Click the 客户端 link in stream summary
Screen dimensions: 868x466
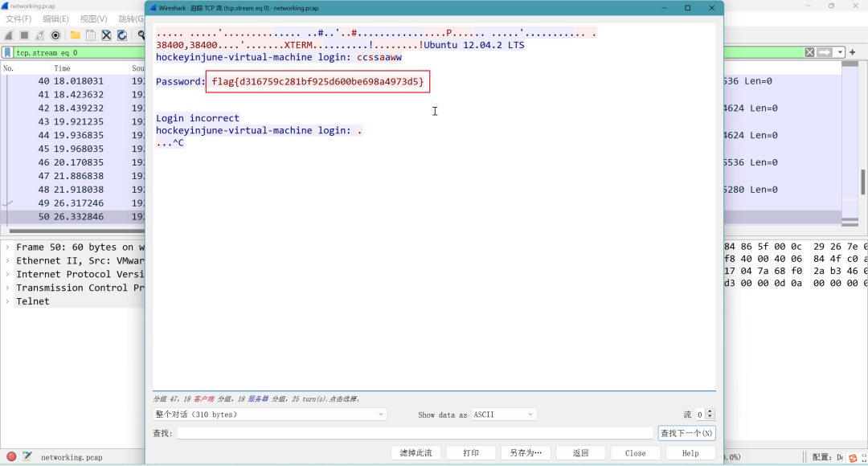click(203, 399)
